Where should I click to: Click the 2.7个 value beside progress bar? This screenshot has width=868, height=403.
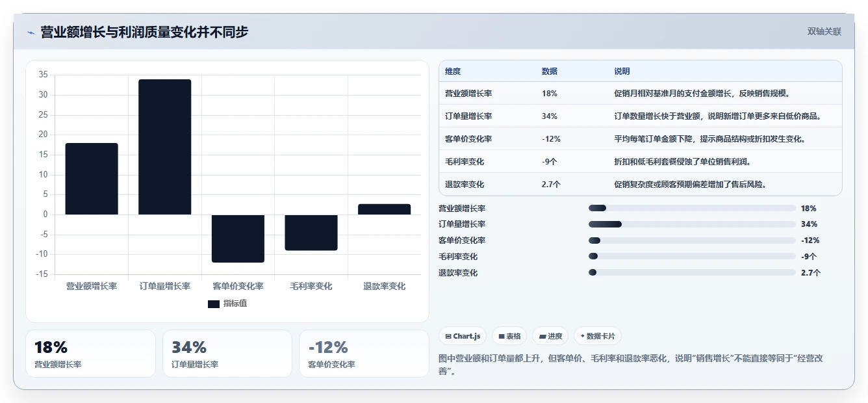point(811,273)
